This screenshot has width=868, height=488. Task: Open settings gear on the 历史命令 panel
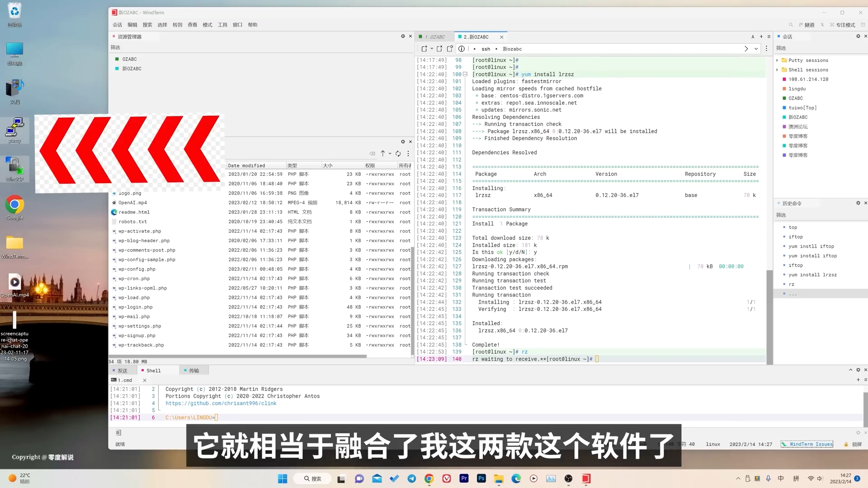coord(858,203)
